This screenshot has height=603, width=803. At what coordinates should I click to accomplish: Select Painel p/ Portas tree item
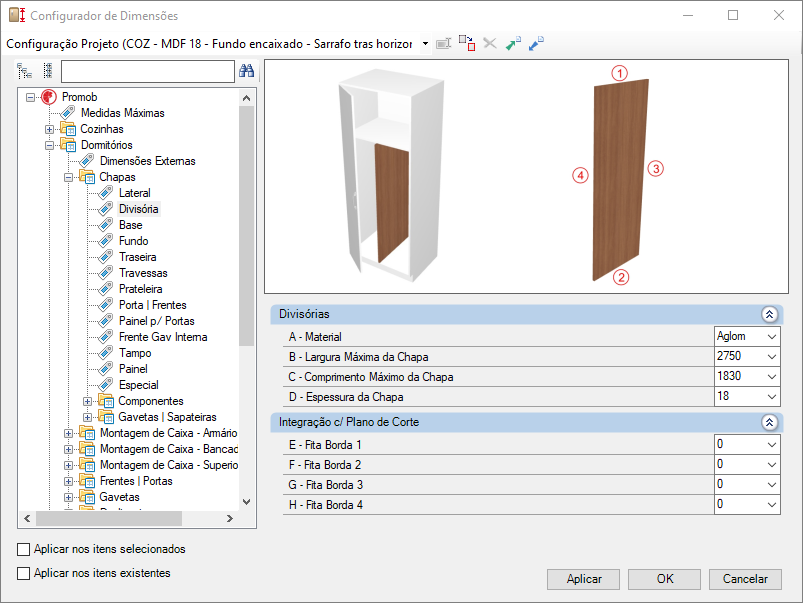coord(157,321)
